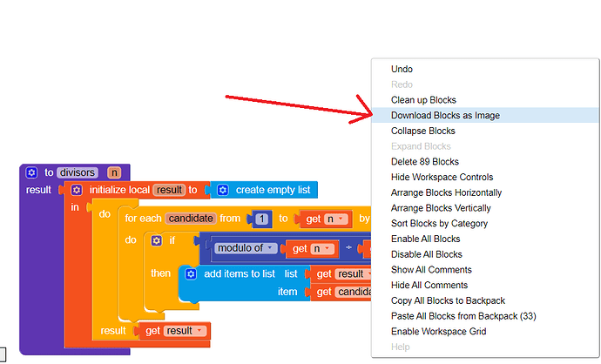
Task: Click the gear icon on initialize local block
Action: tap(77, 190)
